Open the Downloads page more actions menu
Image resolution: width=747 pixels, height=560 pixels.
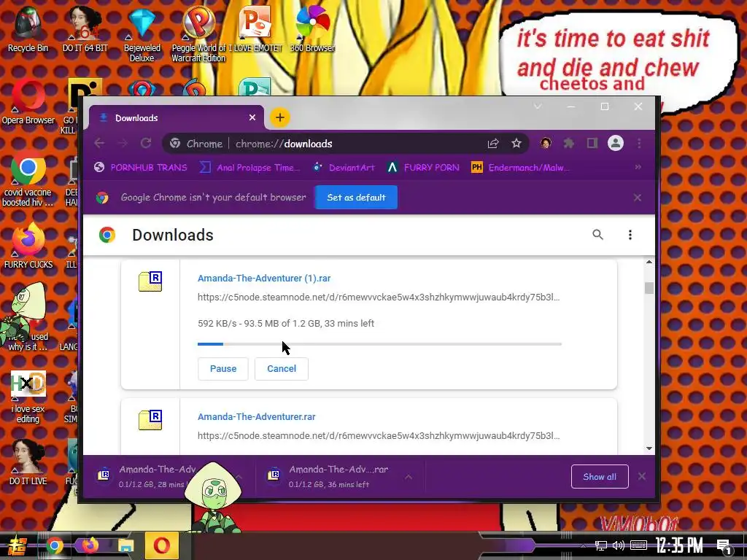click(x=630, y=235)
